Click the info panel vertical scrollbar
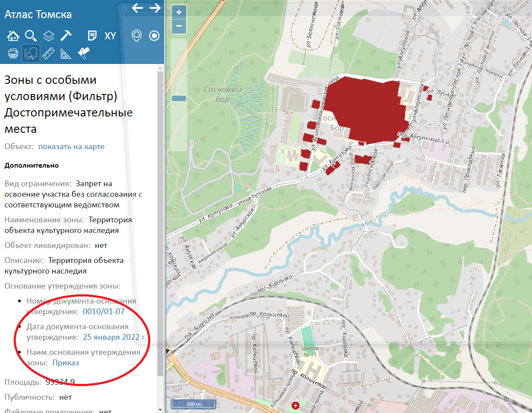Image resolution: width=532 pixels, height=413 pixels. (160, 221)
